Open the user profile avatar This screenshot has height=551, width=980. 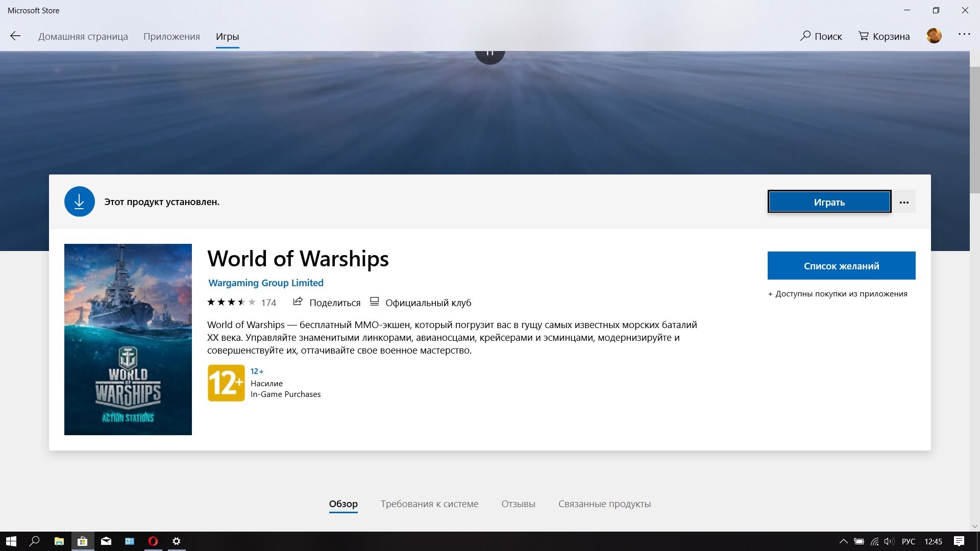934,36
